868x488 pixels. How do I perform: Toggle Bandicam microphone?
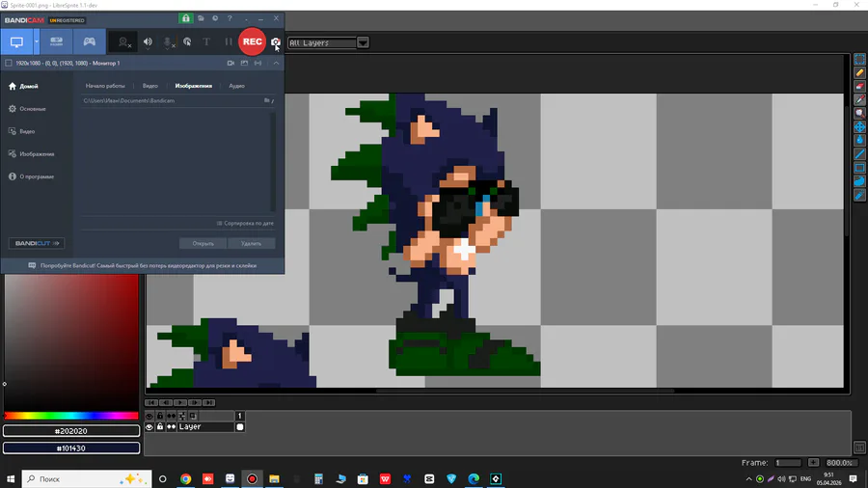pyautogui.click(x=168, y=42)
